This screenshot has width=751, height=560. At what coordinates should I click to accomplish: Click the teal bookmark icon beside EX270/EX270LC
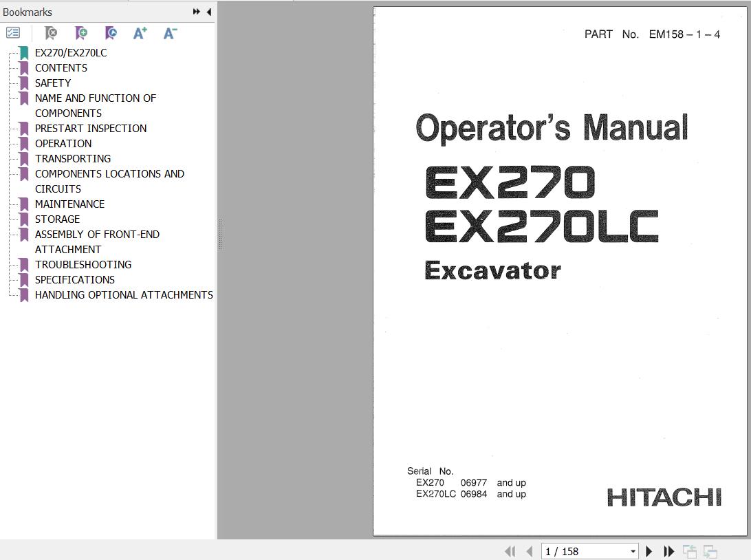[24, 53]
